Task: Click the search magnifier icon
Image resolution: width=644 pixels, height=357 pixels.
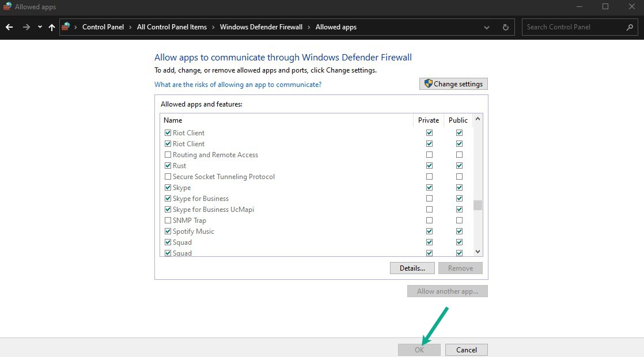Action: click(x=630, y=27)
